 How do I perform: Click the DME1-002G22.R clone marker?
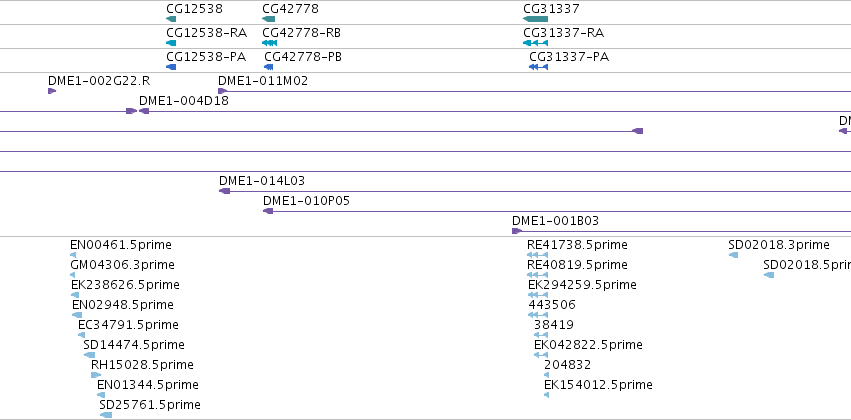click(x=52, y=91)
